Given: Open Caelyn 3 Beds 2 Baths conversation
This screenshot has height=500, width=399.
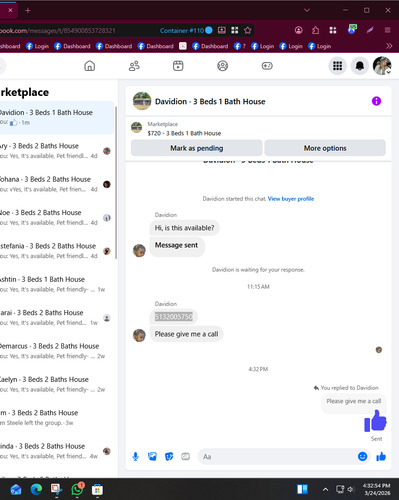Looking at the screenshot, I should [x=56, y=384].
